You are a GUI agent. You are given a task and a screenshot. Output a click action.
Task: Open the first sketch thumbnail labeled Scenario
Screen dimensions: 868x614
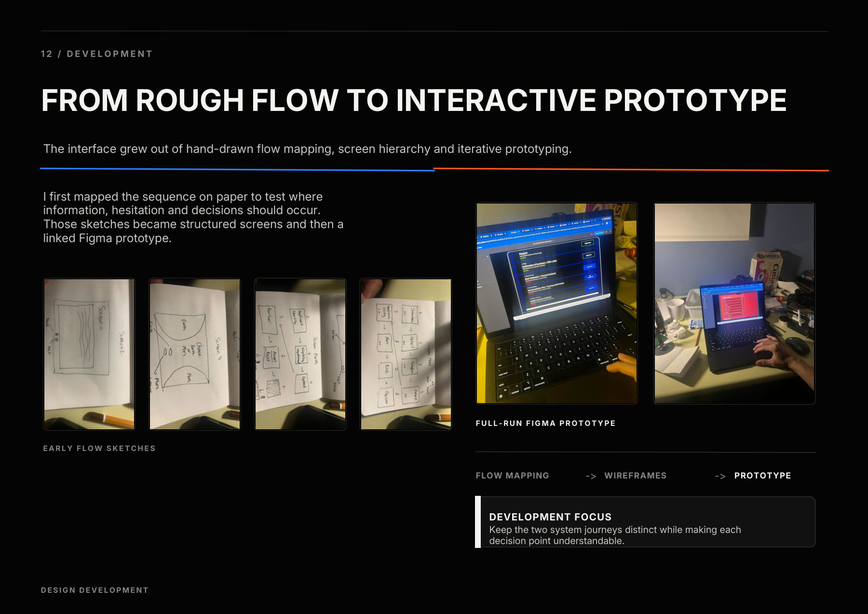click(x=89, y=354)
